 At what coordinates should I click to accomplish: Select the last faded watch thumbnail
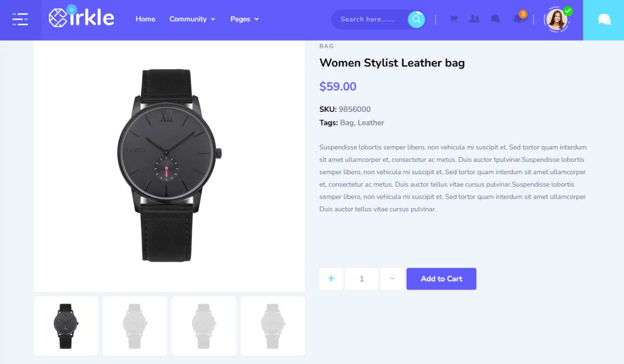(273, 326)
